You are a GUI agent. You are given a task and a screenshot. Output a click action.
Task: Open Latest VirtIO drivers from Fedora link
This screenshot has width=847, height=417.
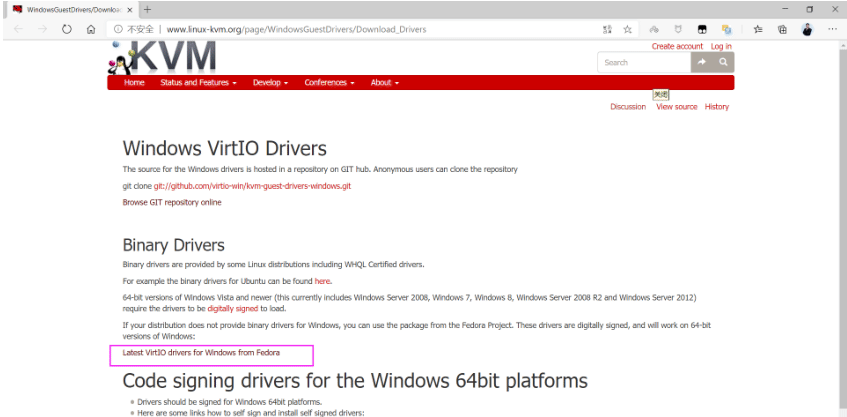click(x=201, y=353)
